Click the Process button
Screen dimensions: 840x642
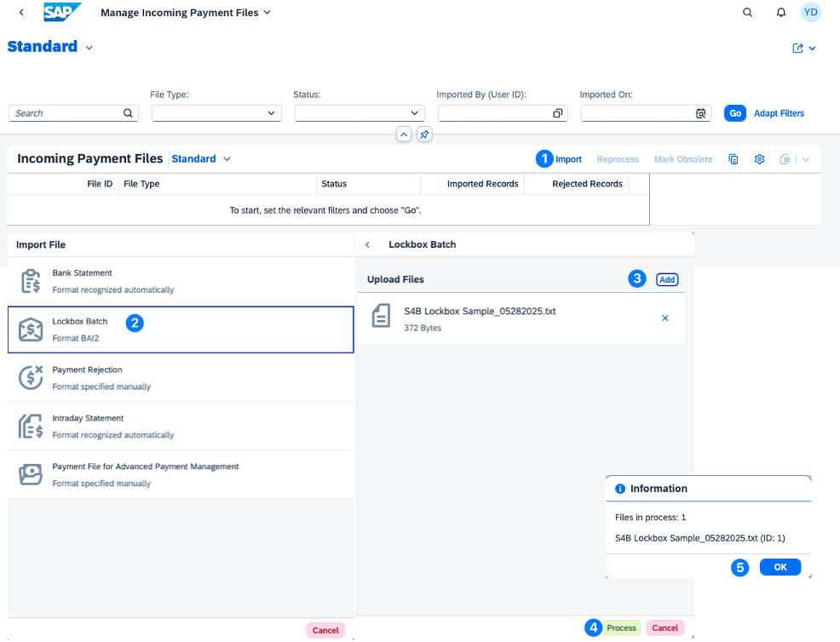click(621, 628)
